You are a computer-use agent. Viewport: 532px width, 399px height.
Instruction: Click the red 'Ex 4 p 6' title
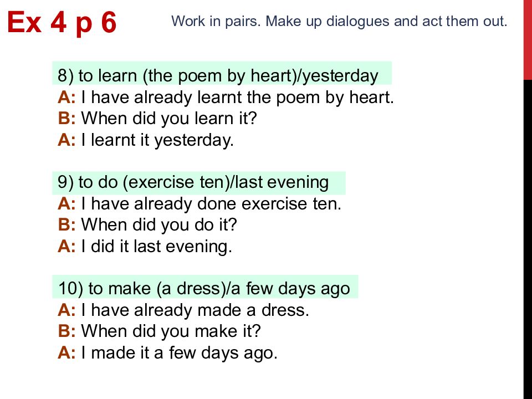coord(62,23)
